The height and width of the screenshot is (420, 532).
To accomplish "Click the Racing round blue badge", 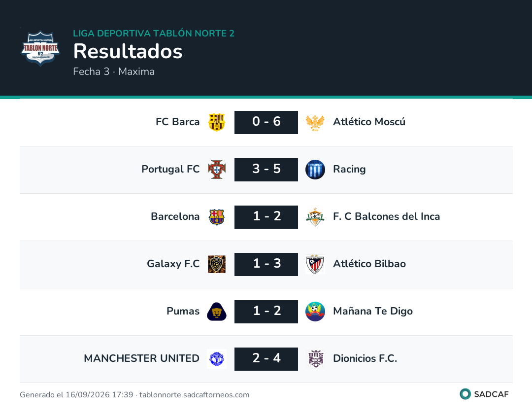I will point(315,170).
